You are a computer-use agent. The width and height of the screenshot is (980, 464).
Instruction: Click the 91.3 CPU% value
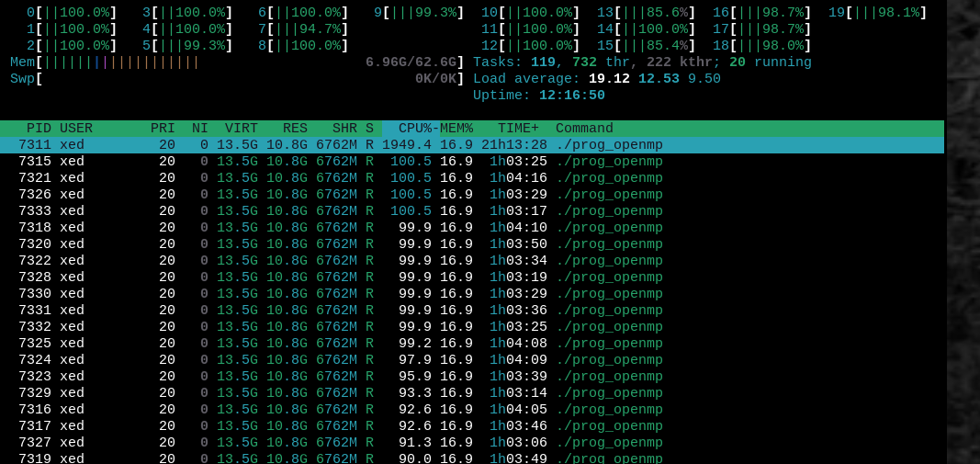click(x=415, y=442)
